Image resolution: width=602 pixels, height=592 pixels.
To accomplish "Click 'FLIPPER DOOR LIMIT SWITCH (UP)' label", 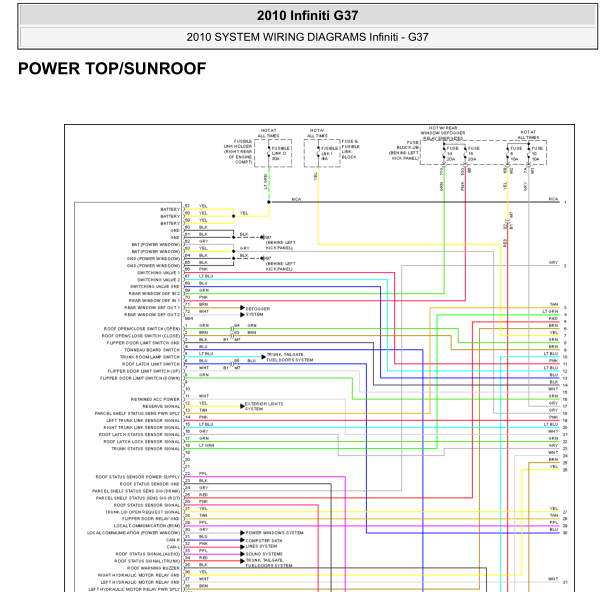I will 144,371.
